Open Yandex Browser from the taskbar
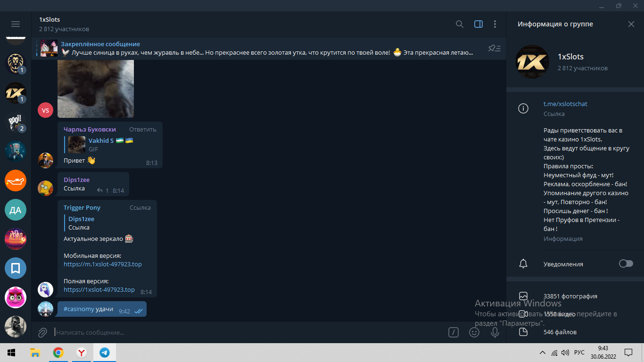Image resolution: width=644 pixels, height=362 pixels. point(81,353)
